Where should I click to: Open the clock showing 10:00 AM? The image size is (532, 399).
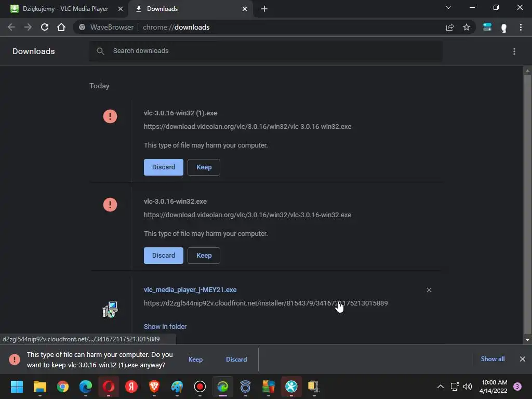[x=494, y=387]
